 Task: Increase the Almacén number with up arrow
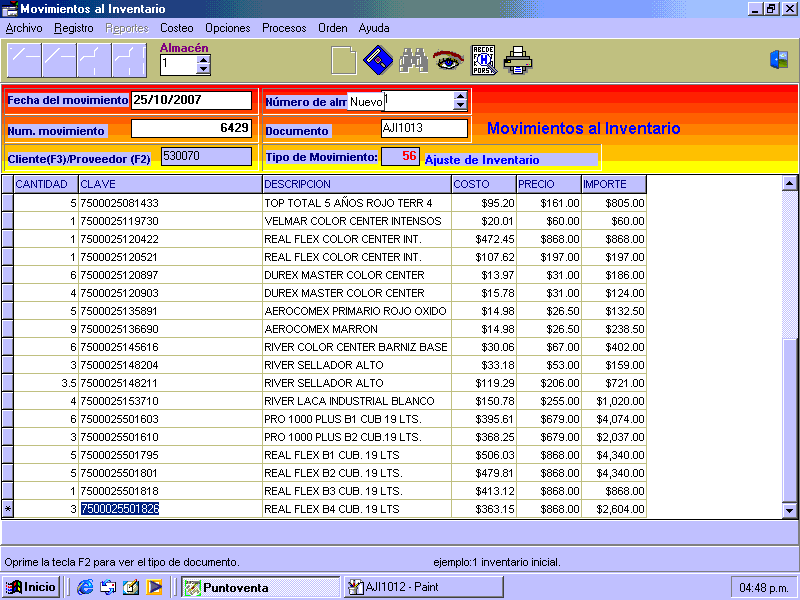coord(204,59)
